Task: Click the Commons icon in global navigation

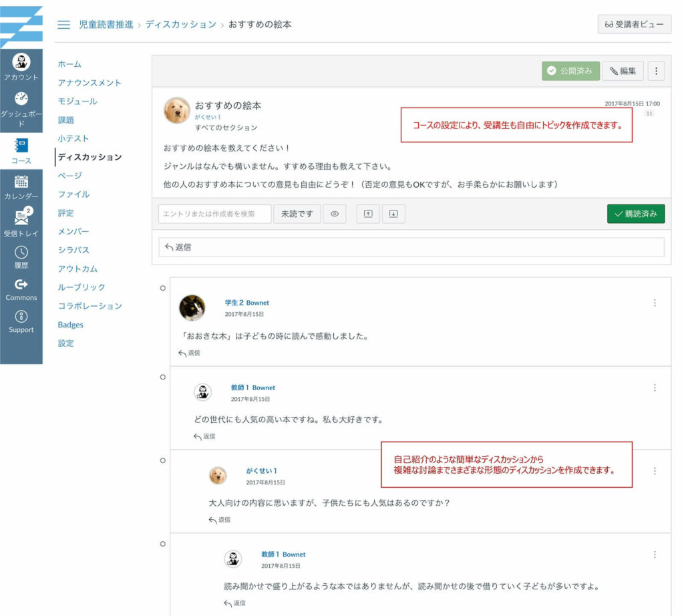Action: tap(21, 285)
